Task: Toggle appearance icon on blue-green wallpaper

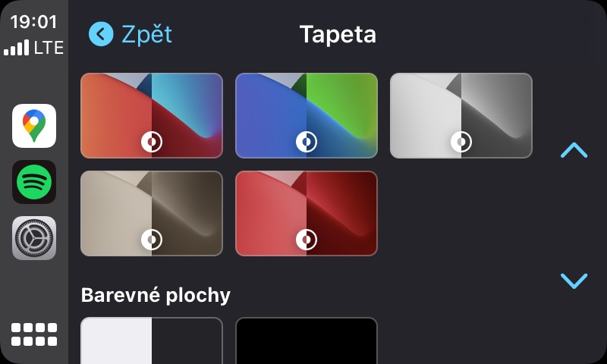Action: pyautogui.click(x=307, y=142)
